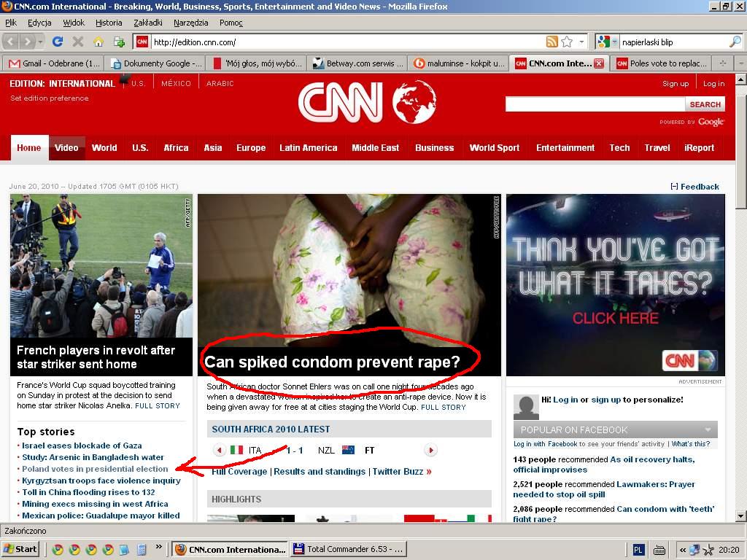Screen dimensions: 747x560
Task: Expand quick launch overflow chevron
Action: click(158, 547)
